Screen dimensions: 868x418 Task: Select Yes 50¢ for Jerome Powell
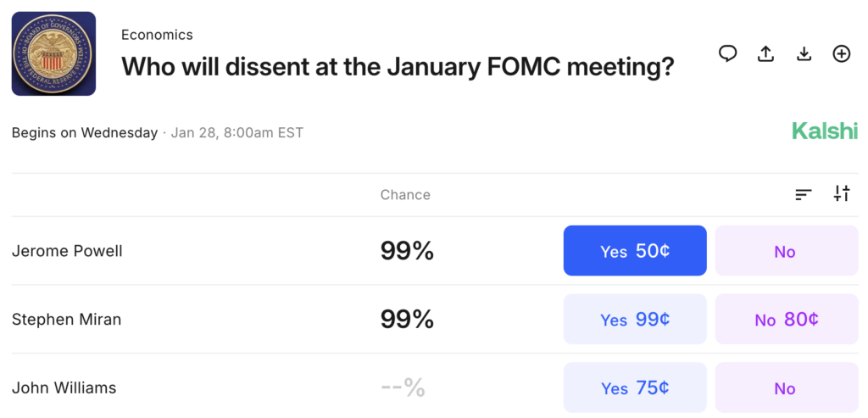coord(635,251)
